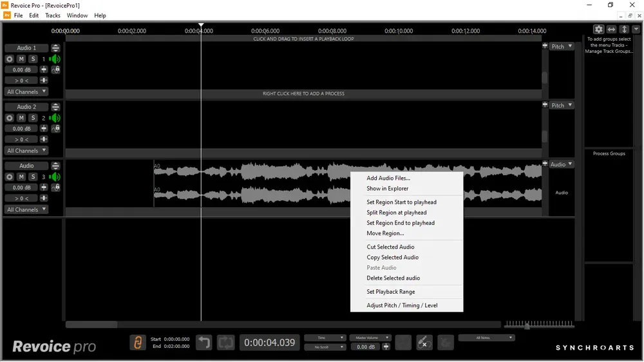This screenshot has width=644, height=362.
Task: Click the track 3 Audio height handle icon
Action: (x=55, y=166)
